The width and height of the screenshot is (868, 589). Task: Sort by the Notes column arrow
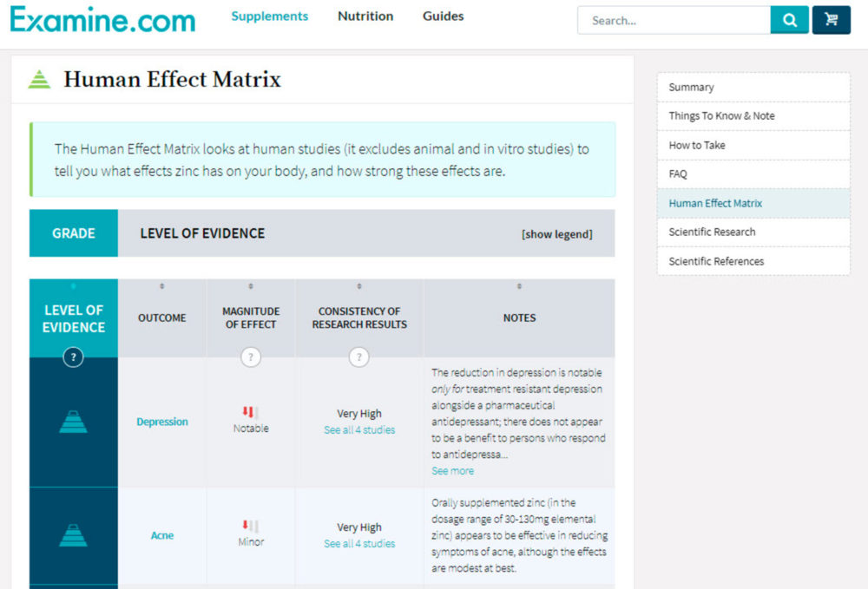(x=519, y=286)
